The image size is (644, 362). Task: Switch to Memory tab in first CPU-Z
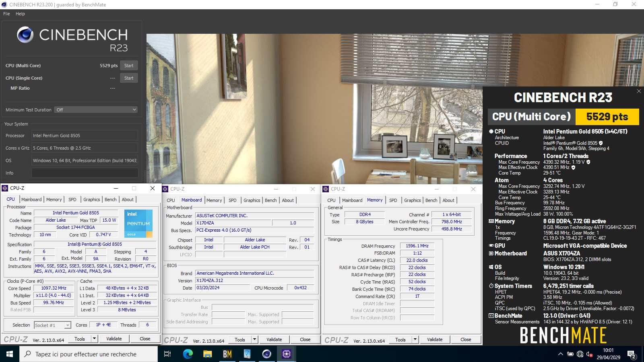(54, 200)
